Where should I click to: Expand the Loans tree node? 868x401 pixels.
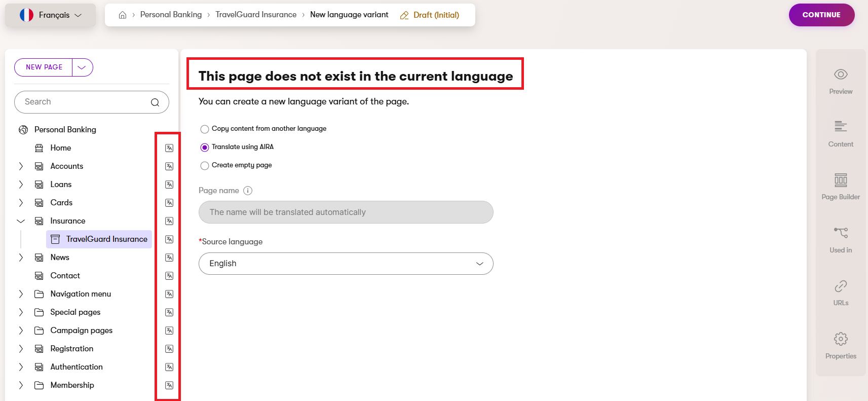pyautogui.click(x=21, y=185)
